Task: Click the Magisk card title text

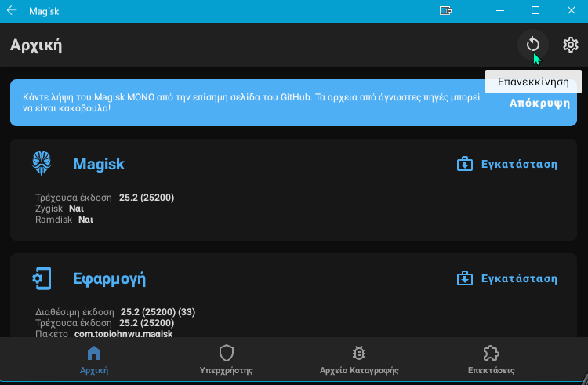Action: 99,165
